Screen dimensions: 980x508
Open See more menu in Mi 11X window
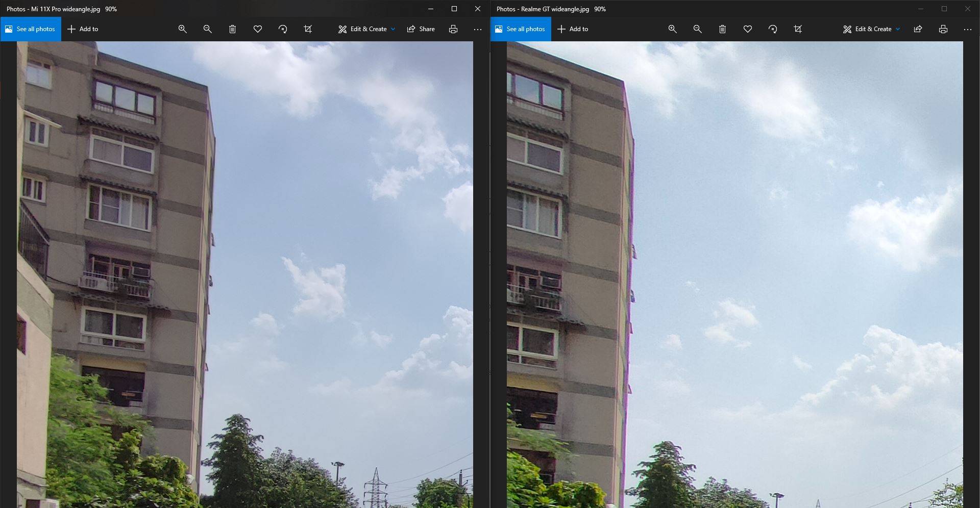(x=477, y=29)
